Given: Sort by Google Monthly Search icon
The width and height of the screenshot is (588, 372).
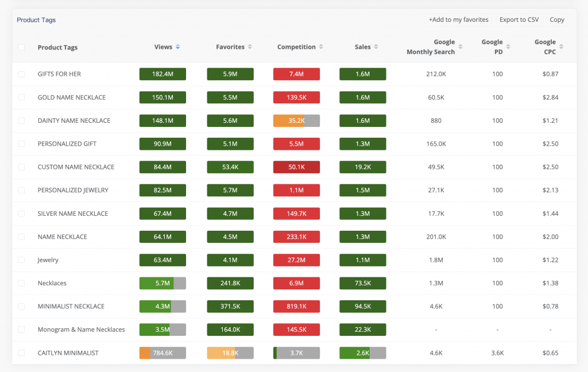Looking at the screenshot, I should coord(460,47).
